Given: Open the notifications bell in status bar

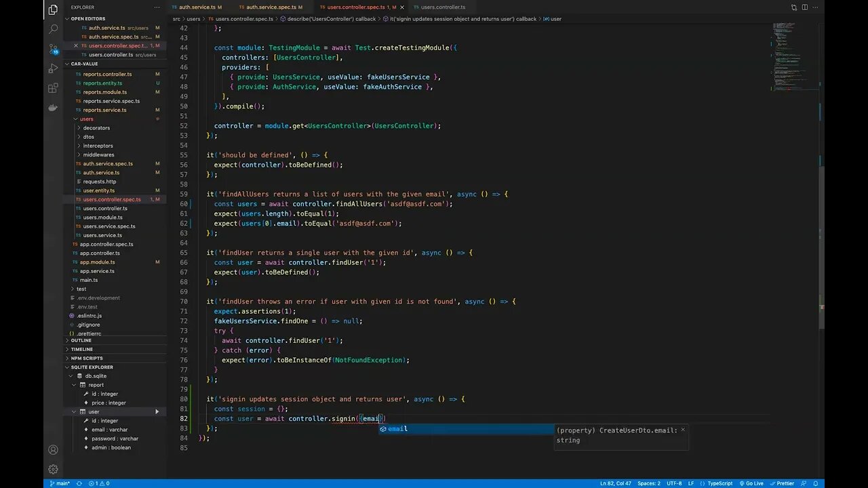Looking at the screenshot, I should click(x=816, y=483).
